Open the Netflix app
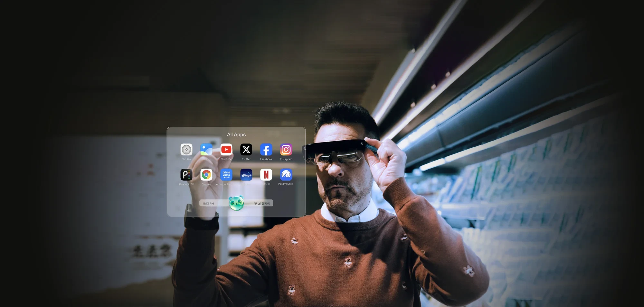The height and width of the screenshot is (307, 644). tap(266, 175)
